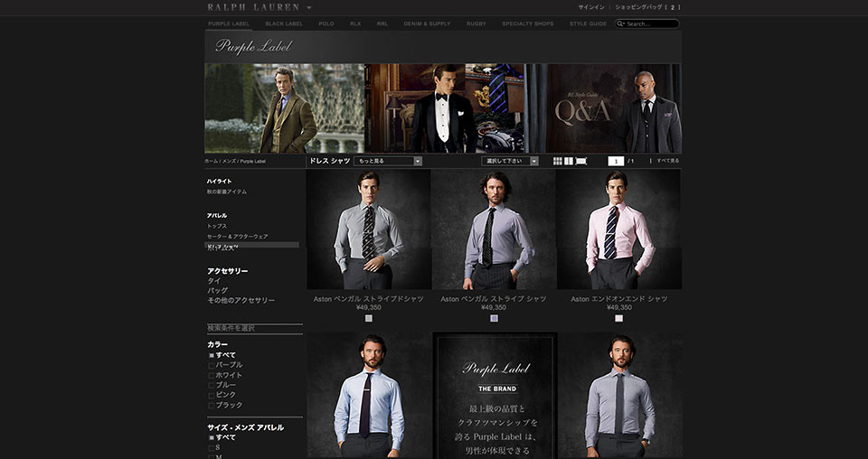868x459 pixels.
Task: Check the ホワイト color checkbox
Action: tap(212, 376)
